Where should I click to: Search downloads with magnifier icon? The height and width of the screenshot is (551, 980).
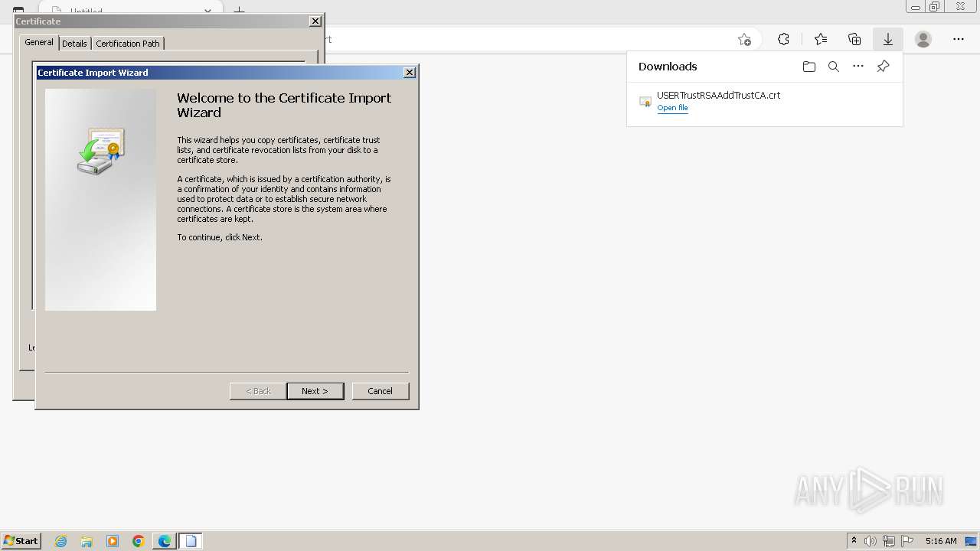point(834,67)
